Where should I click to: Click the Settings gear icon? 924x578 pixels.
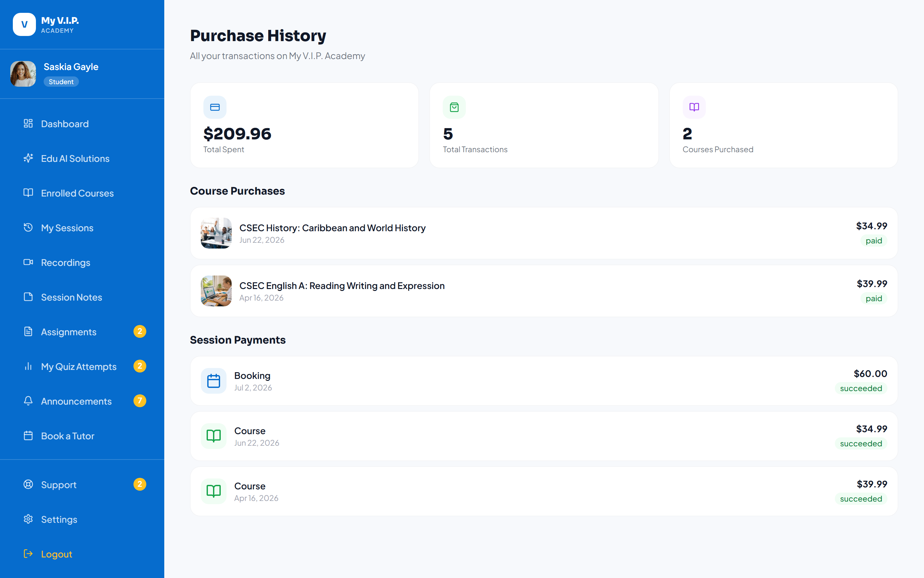(x=28, y=519)
